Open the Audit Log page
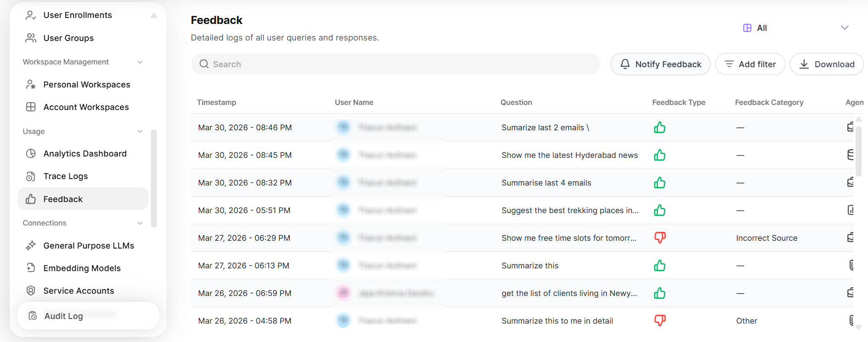The image size is (868, 342). click(63, 316)
